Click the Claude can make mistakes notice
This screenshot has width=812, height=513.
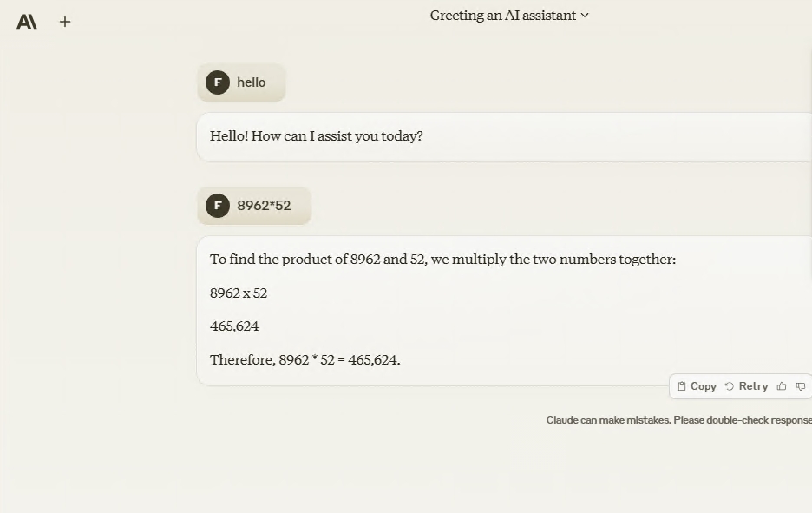pyautogui.click(x=679, y=420)
